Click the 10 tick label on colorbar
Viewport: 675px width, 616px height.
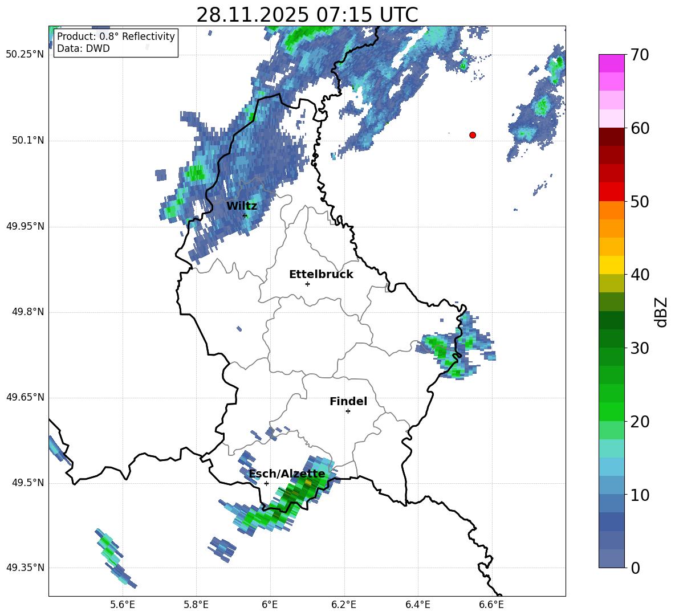(x=640, y=495)
